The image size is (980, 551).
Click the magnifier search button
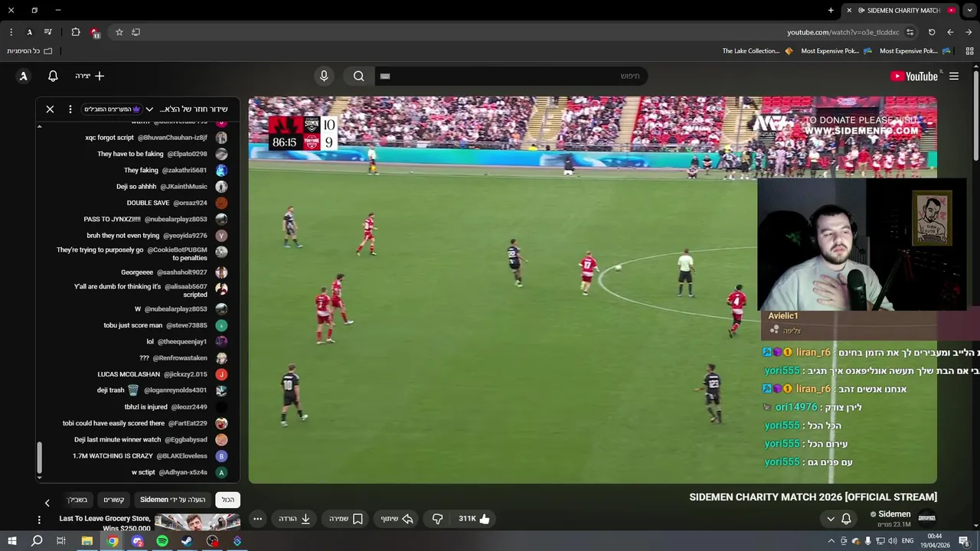[358, 76]
